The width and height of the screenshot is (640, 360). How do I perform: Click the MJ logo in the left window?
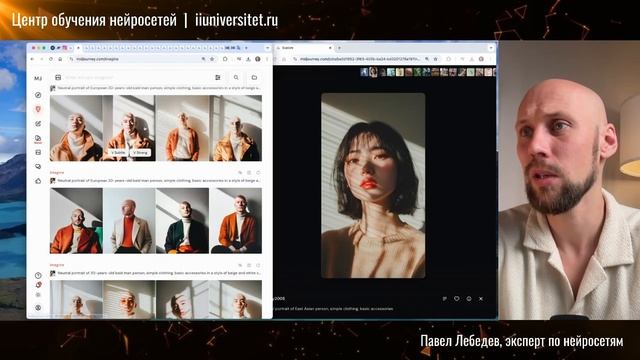(38, 78)
